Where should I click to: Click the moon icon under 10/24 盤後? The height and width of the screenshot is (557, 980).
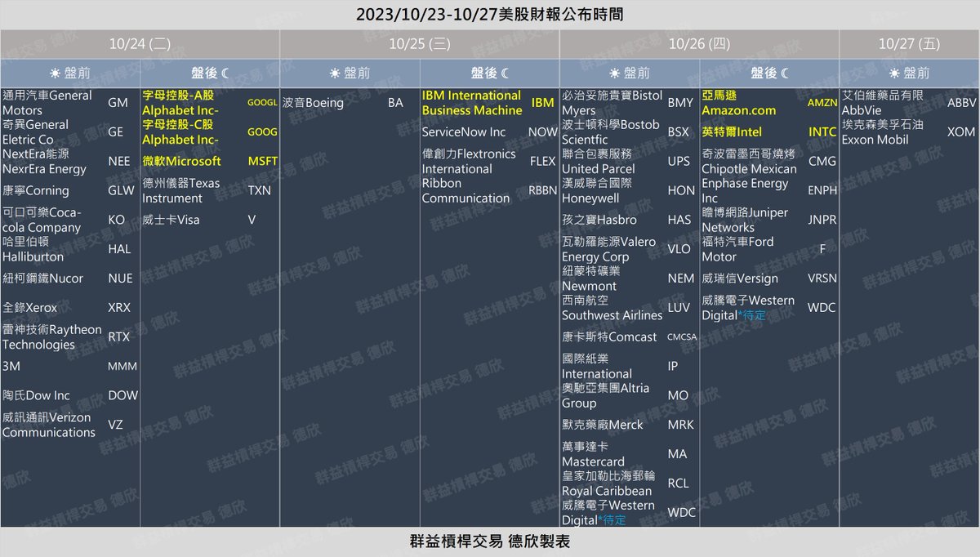coord(227,74)
